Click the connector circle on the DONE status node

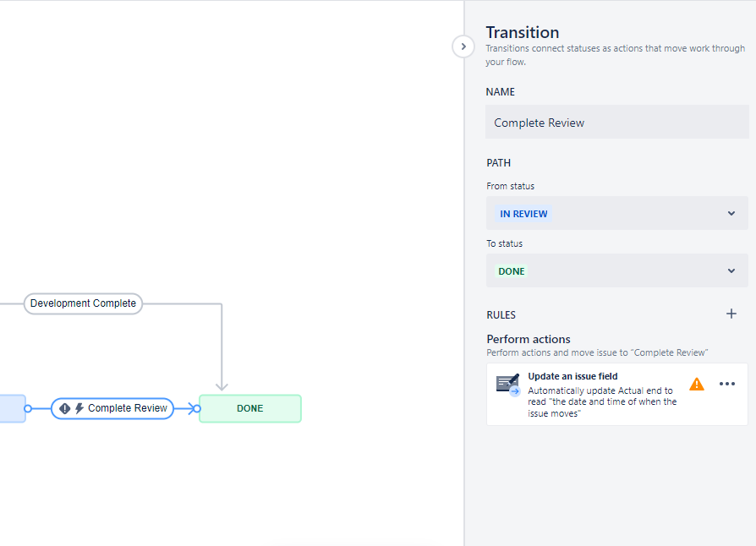(196, 408)
